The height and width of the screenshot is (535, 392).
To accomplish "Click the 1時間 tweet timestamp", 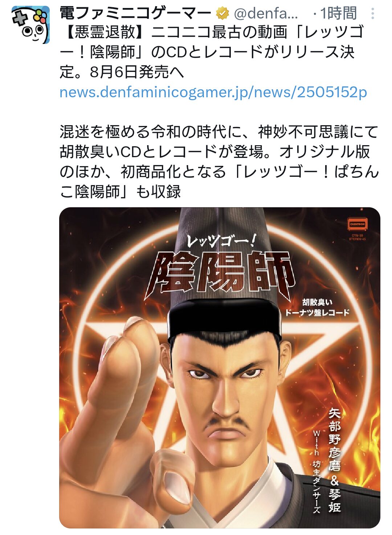I will tap(339, 14).
